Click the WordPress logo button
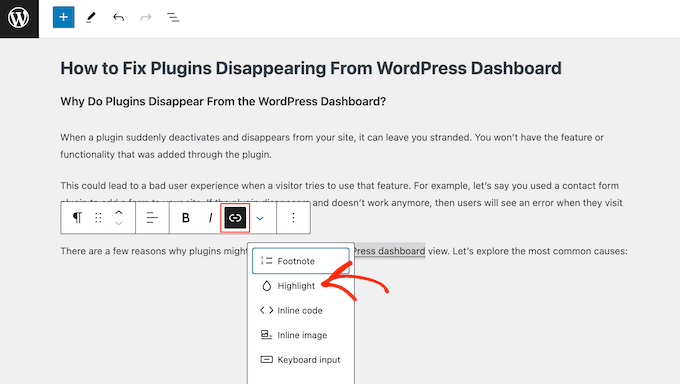680x384 pixels. pos(19,19)
